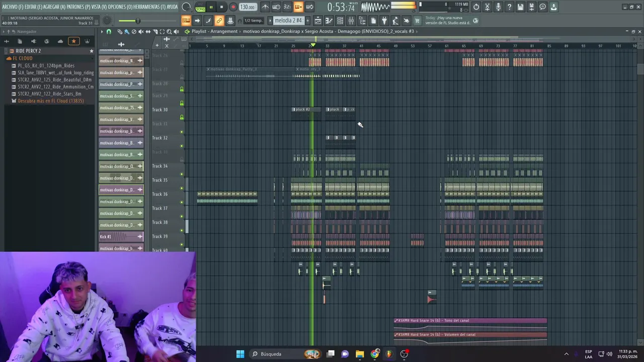This screenshot has height=362, width=644.
Task: Open the OPCIONES menu
Action: click(120, 7)
